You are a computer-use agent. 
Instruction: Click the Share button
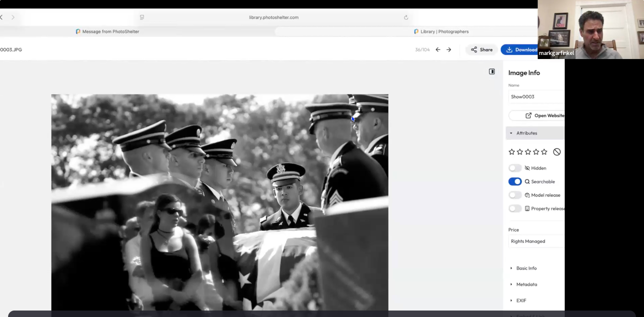(x=482, y=50)
